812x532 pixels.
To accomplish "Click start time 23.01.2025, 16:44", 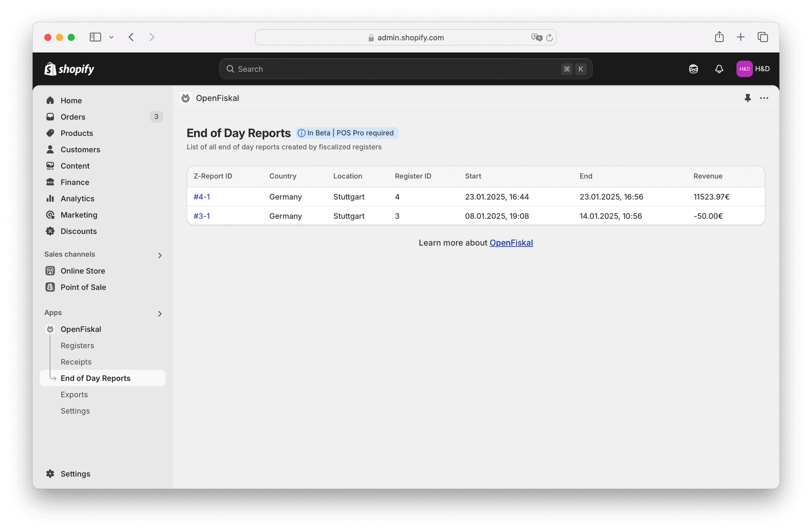I will 497,197.
